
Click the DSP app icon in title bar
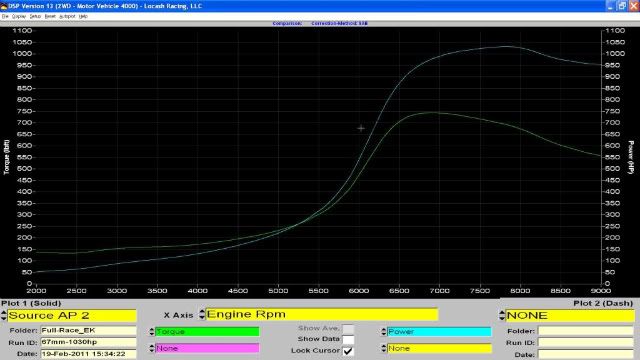(4, 6)
